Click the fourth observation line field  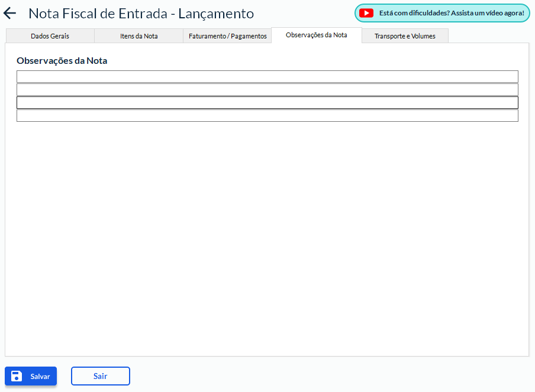[x=267, y=115]
